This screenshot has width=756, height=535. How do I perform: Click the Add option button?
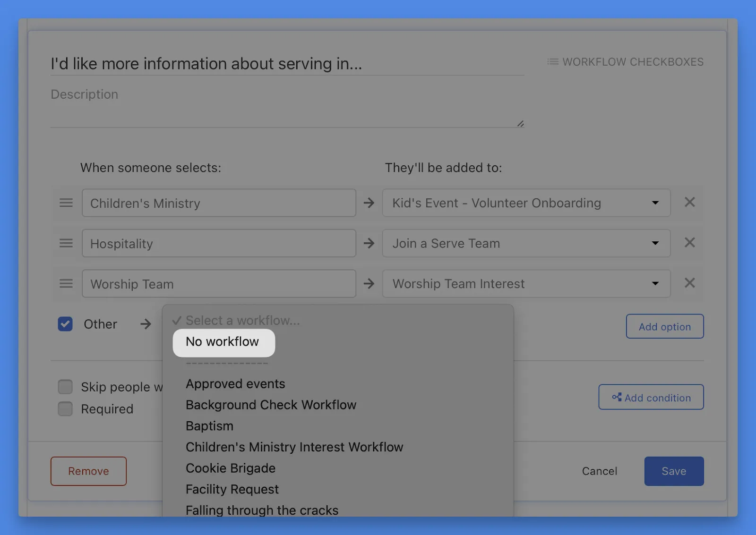(664, 326)
